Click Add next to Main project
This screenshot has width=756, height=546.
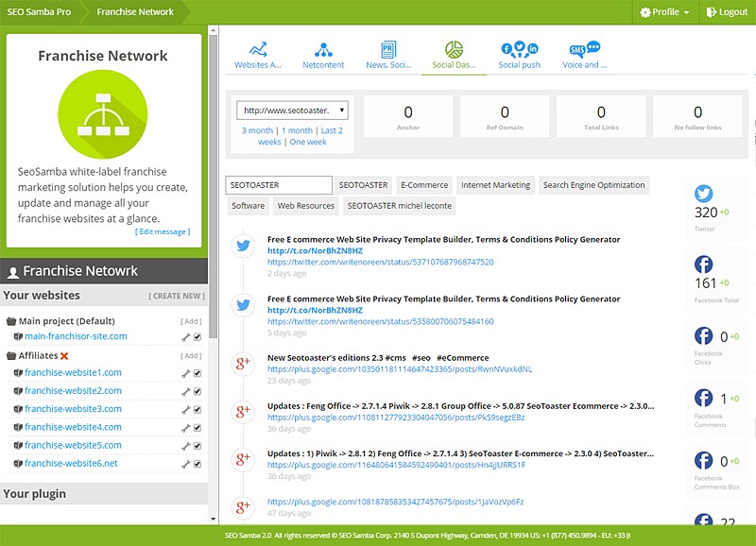(x=191, y=321)
